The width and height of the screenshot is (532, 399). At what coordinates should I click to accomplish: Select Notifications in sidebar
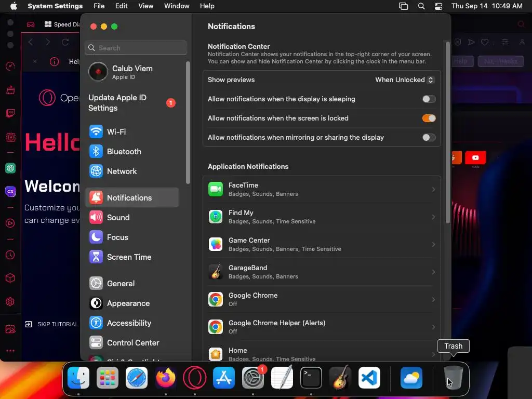pyautogui.click(x=131, y=197)
